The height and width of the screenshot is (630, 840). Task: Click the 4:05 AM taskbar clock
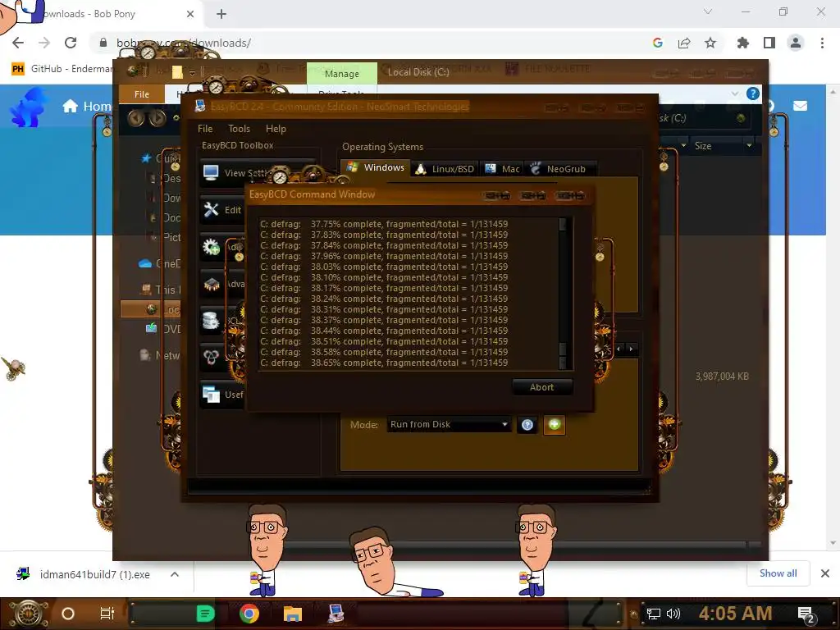tap(736, 614)
